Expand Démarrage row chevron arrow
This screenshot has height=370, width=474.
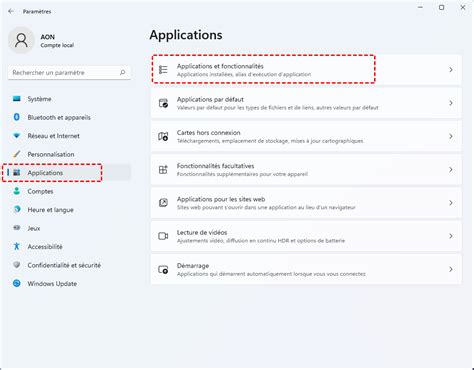click(451, 269)
